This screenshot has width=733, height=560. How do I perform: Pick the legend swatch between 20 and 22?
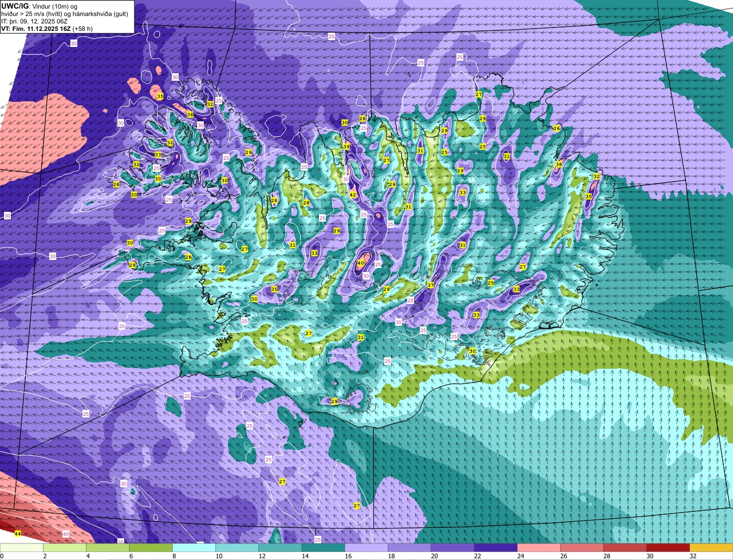coord(452,548)
